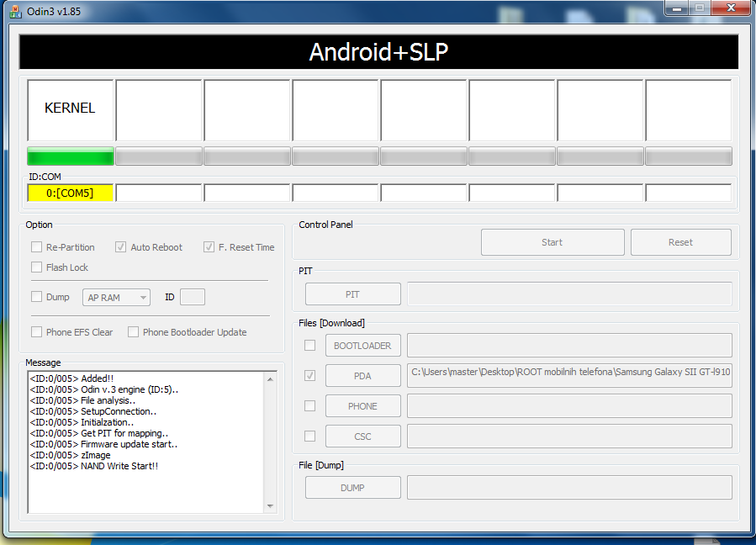756x545 pixels.
Task: Click the PHONE file button
Action: coord(363,406)
